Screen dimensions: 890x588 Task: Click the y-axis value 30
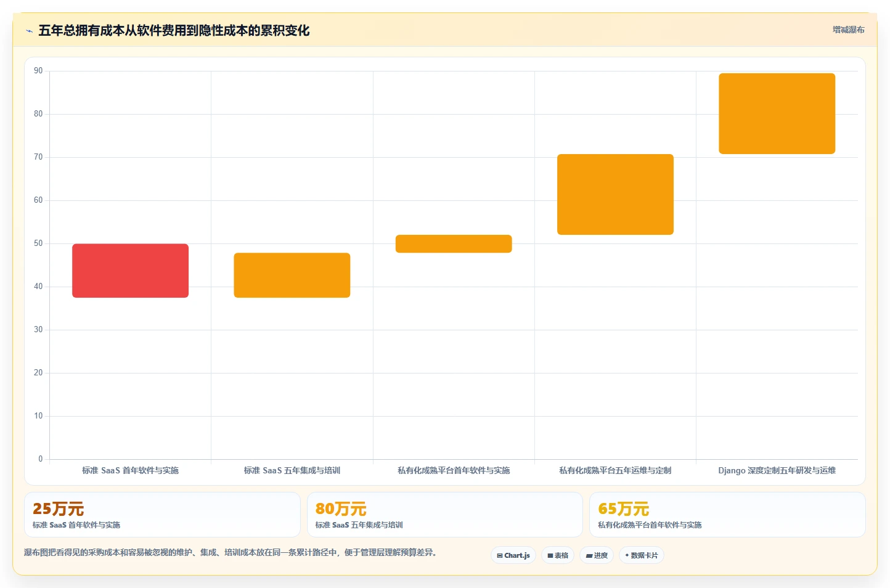(x=38, y=330)
